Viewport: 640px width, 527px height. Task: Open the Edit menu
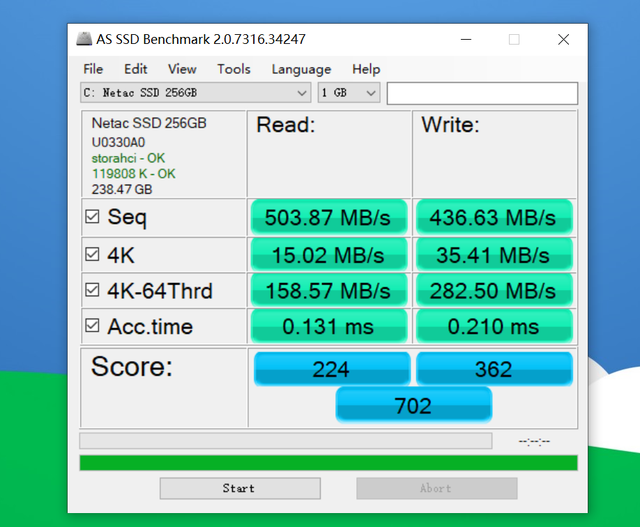(136, 69)
